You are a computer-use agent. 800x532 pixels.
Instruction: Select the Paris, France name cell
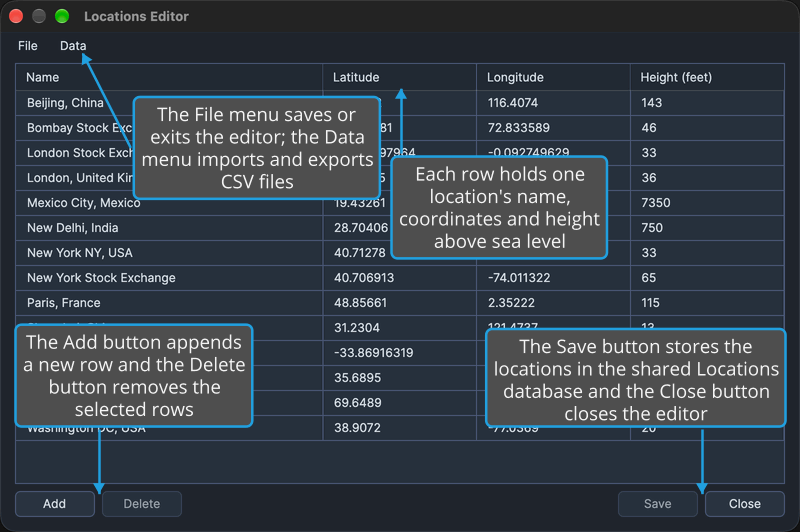pos(169,303)
